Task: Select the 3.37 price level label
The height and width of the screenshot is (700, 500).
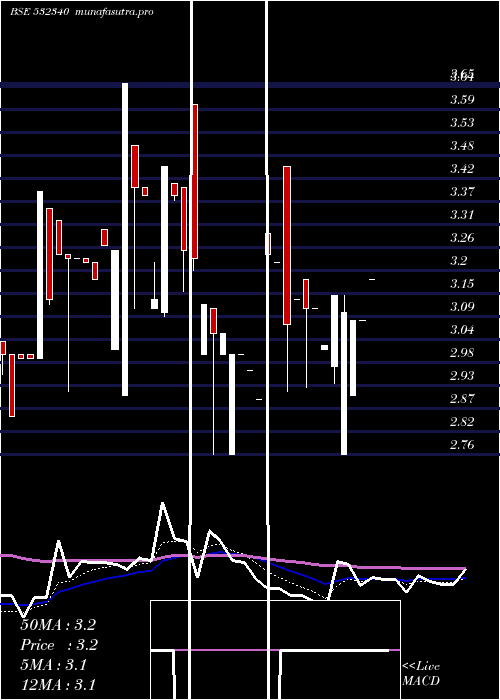Action: [462, 192]
